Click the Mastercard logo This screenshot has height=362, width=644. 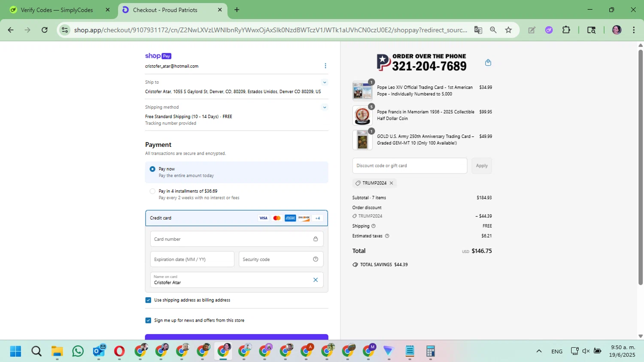277,218
